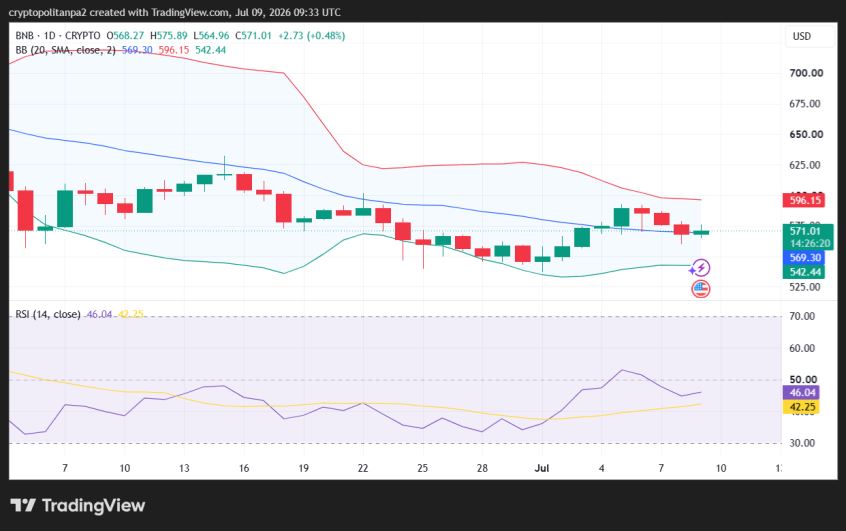
Task: Click the 650.00 price axis label
Action: pyautogui.click(x=806, y=134)
